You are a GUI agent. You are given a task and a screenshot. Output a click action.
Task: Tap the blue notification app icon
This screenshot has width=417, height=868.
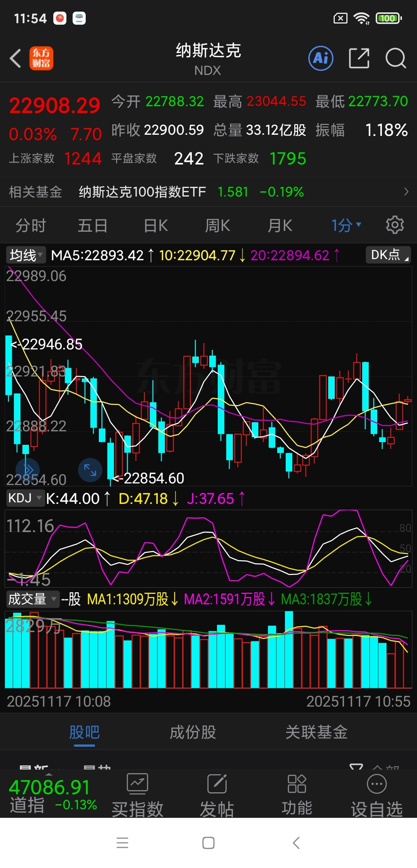pos(79,18)
